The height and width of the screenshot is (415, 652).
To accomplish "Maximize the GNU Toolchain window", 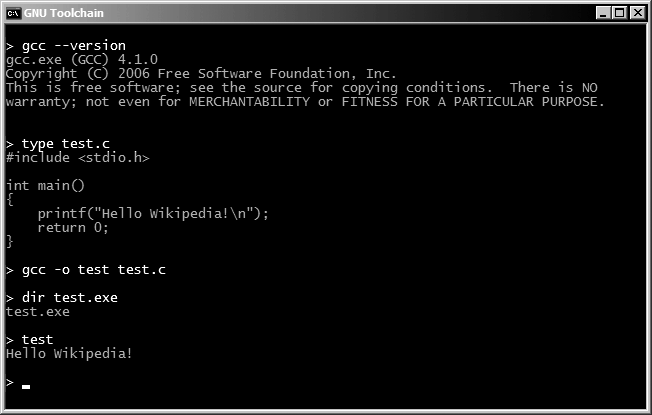I will (620, 12).
